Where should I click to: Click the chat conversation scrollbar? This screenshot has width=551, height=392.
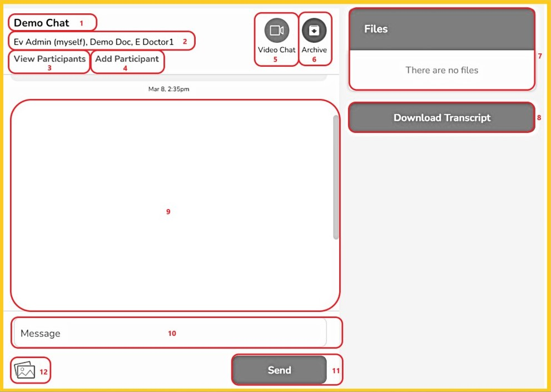(x=335, y=178)
